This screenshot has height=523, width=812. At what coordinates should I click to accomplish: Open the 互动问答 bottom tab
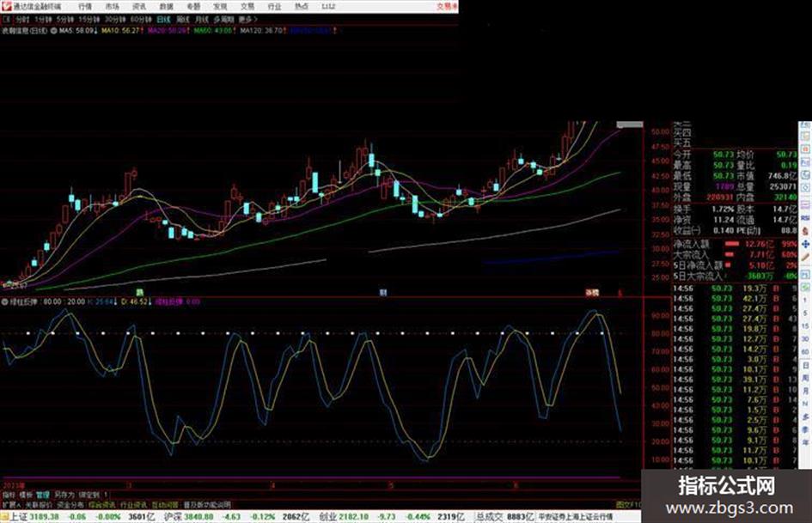coord(165,504)
